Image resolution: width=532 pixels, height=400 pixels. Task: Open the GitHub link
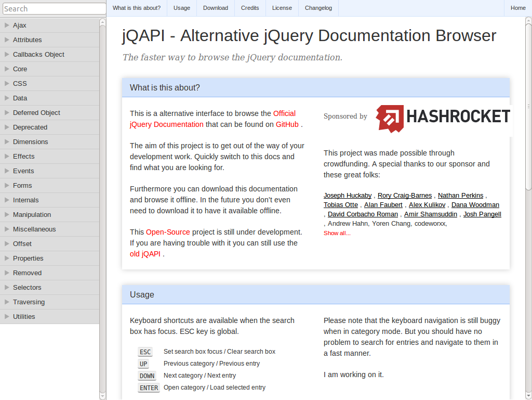pyautogui.click(x=287, y=124)
